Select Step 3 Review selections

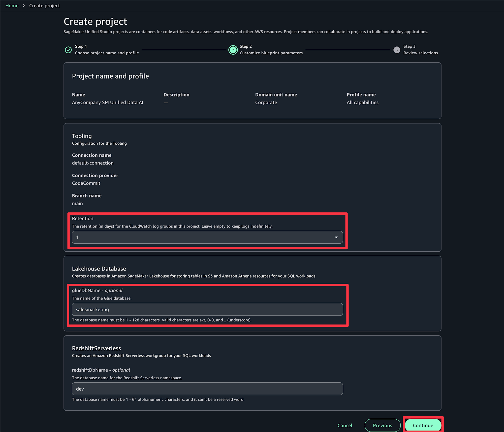(x=421, y=50)
